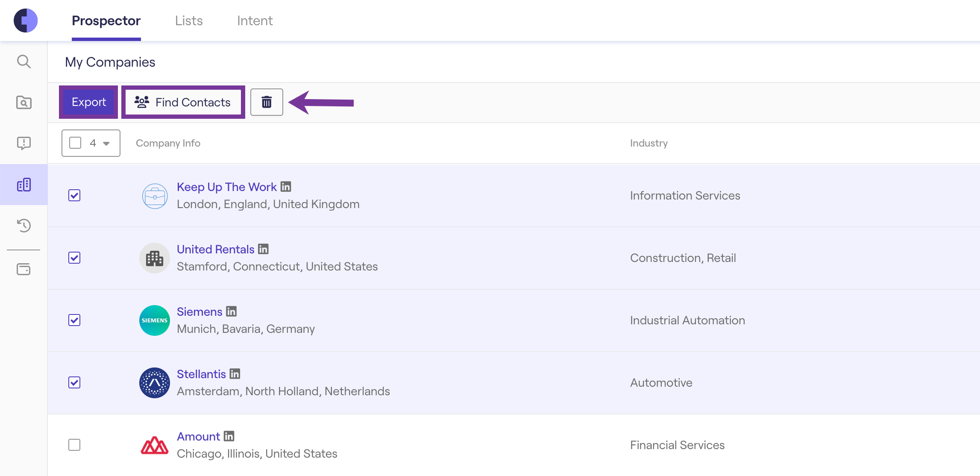This screenshot has height=476, width=980.
Task: Click the My Companies page heading
Action: point(110,62)
